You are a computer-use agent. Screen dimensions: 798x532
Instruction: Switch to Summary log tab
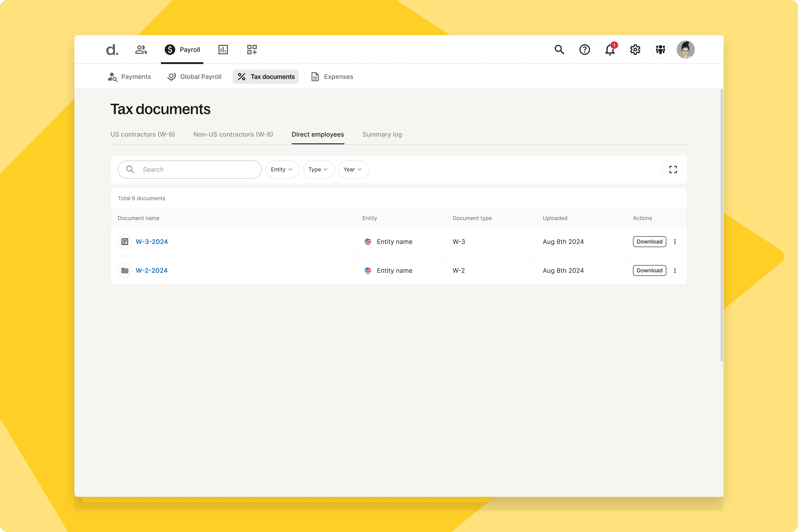coord(382,134)
